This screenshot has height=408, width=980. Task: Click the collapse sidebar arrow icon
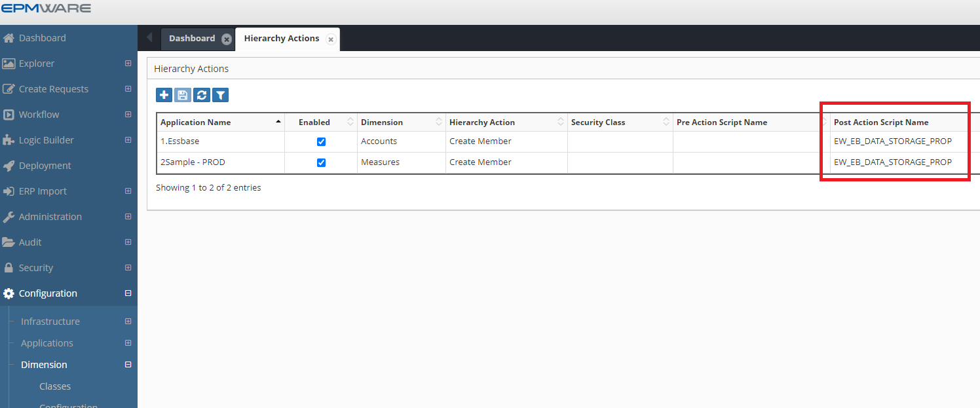coord(149,38)
